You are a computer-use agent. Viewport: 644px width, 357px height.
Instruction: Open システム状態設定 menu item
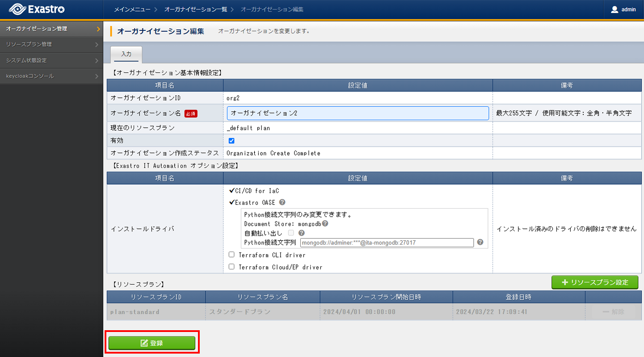[x=51, y=60]
